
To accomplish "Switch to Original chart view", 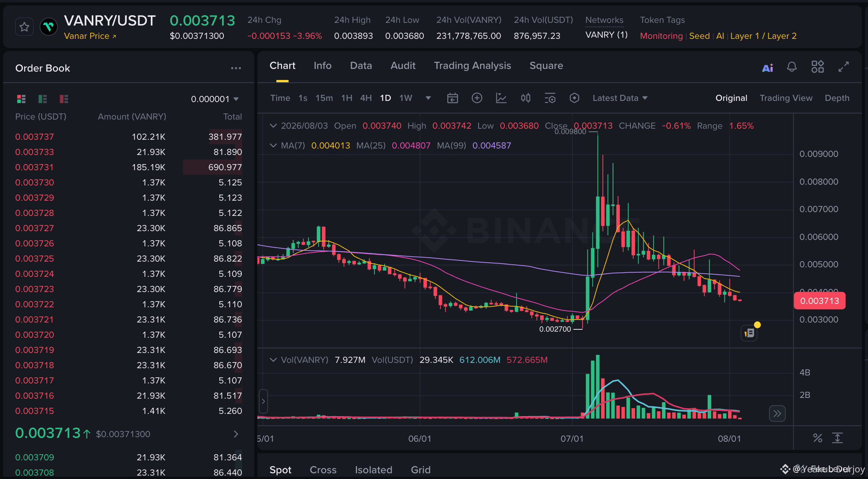I will tap(731, 98).
